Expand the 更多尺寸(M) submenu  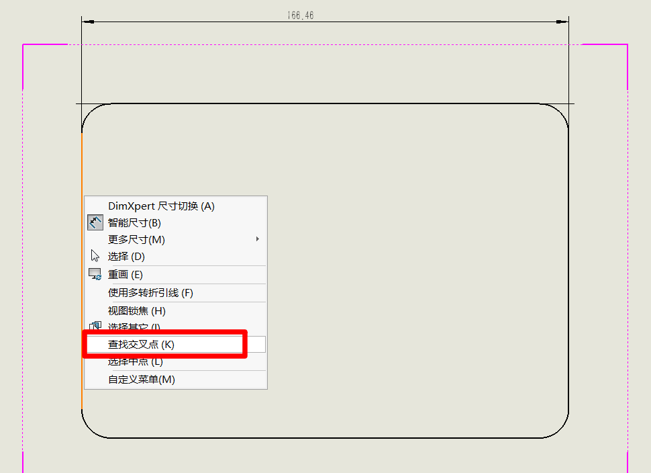pos(176,240)
